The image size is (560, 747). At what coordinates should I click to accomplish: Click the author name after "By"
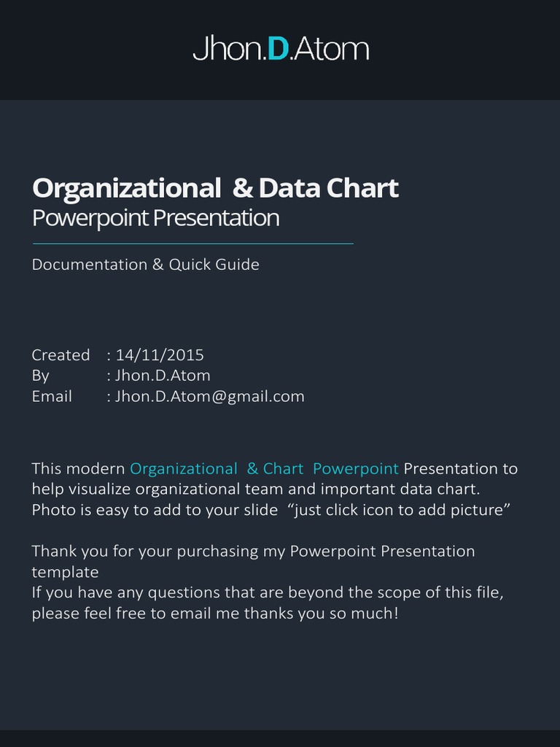[x=163, y=376]
